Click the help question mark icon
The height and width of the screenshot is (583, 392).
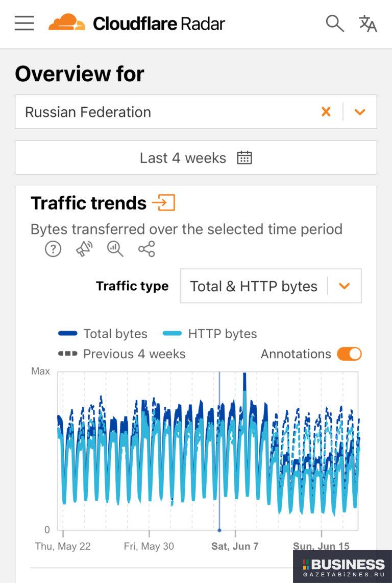(53, 249)
